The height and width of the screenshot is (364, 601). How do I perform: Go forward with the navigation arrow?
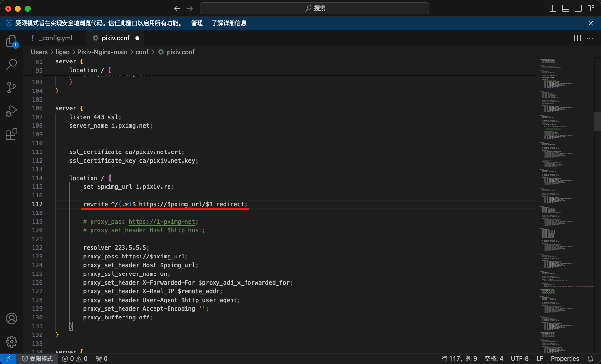(190, 8)
